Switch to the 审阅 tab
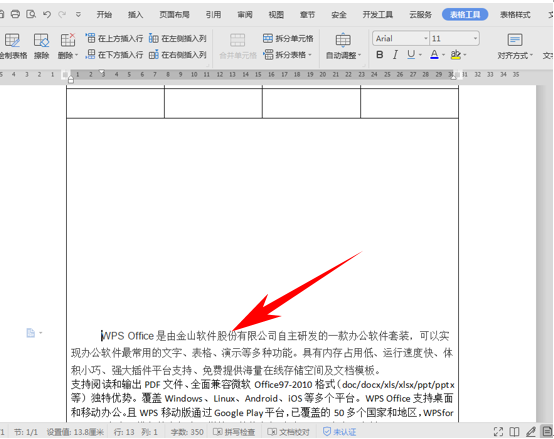554x439 pixels. [245, 14]
